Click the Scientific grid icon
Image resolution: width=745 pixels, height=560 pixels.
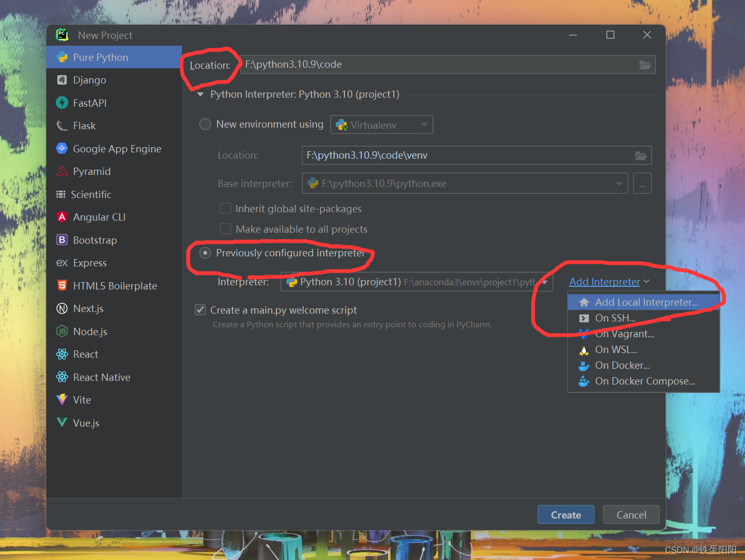coord(61,194)
